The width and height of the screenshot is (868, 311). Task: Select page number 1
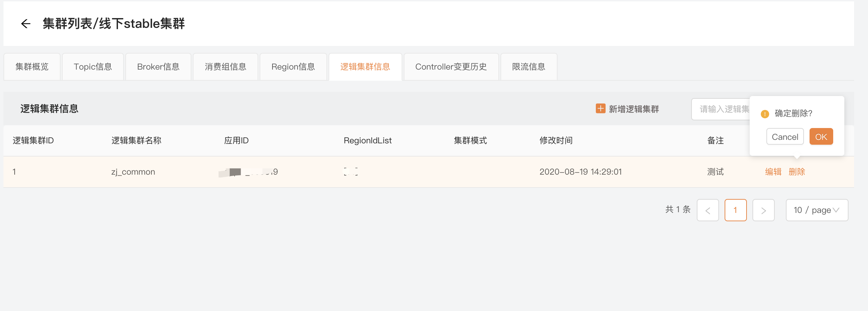point(735,210)
